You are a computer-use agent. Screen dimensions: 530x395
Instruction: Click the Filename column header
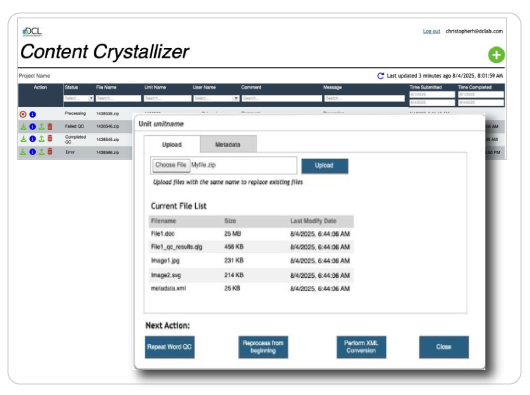pos(163,221)
